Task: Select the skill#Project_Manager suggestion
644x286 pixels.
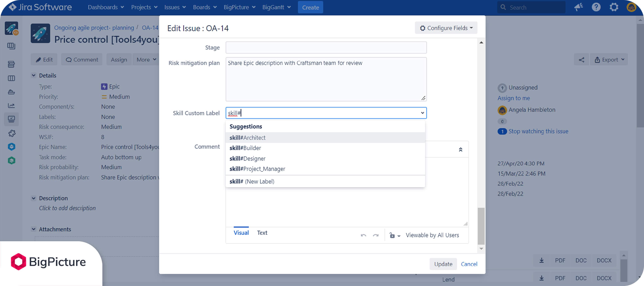Action: (325, 169)
